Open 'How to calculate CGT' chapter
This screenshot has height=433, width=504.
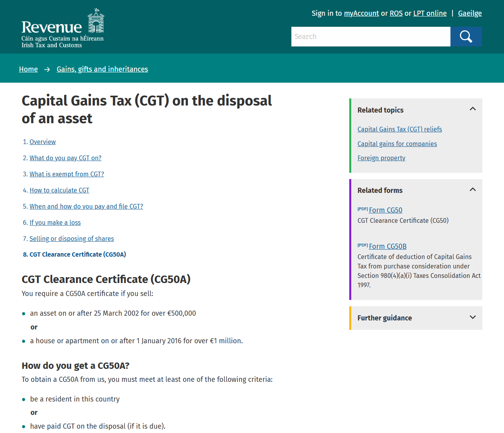click(59, 190)
